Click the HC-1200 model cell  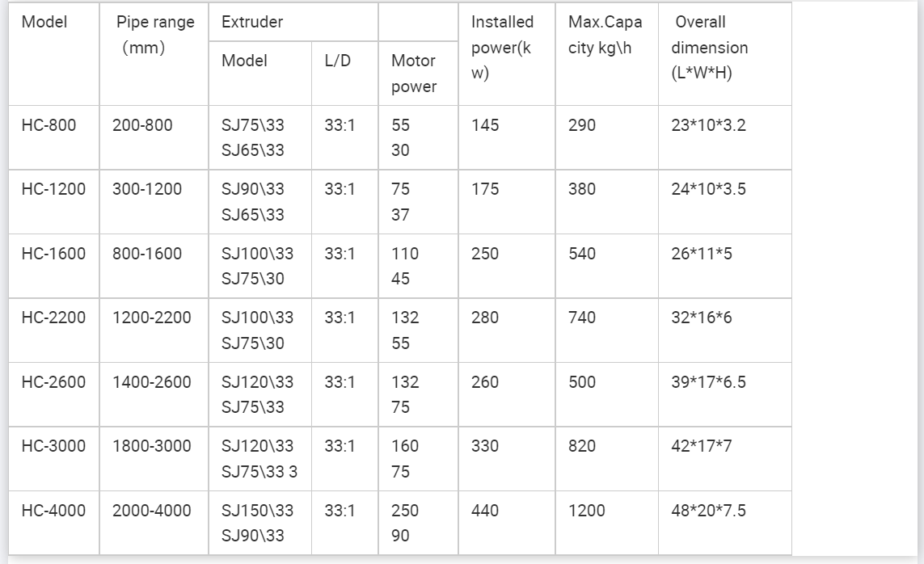[x=53, y=189]
